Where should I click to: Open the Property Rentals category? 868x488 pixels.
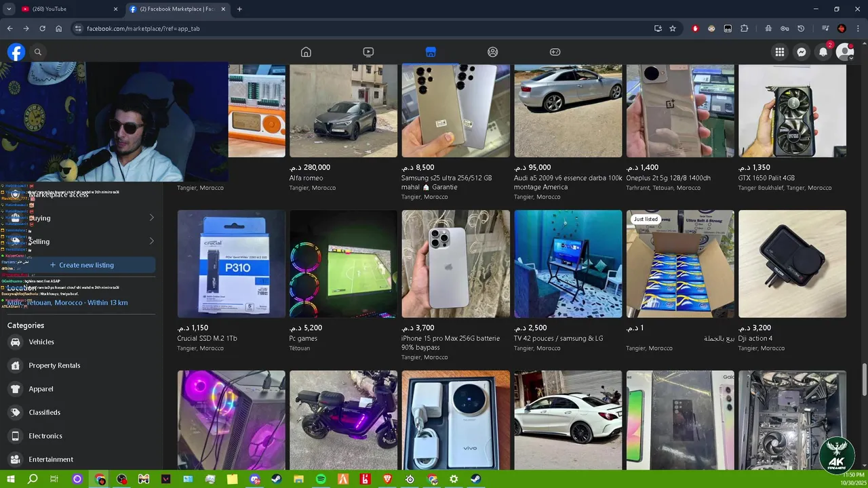81,365
